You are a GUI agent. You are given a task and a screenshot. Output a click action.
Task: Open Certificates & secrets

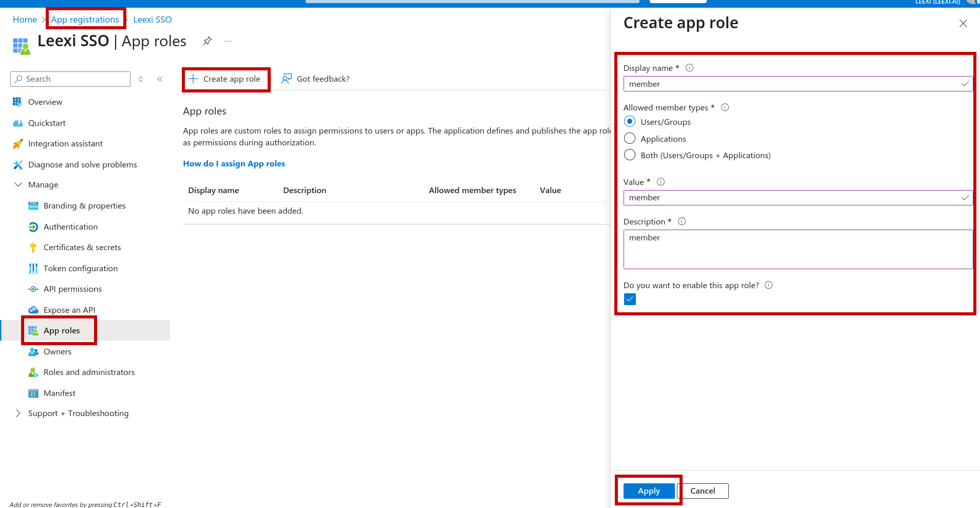point(82,248)
